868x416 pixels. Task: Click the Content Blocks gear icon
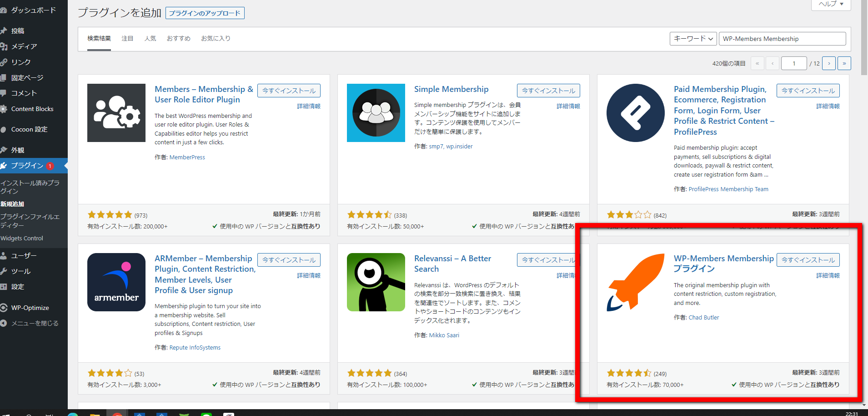(3, 109)
